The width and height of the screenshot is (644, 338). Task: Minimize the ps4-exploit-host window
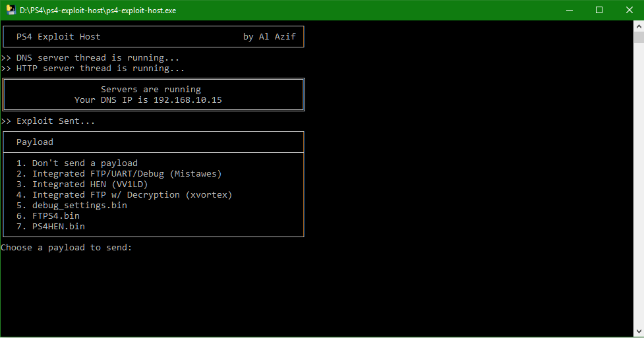tap(570, 11)
